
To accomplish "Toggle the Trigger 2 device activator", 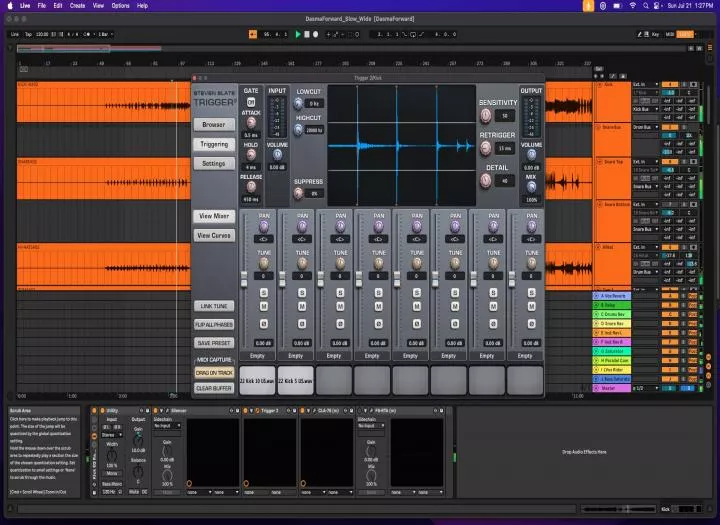I will (x=245, y=411).
